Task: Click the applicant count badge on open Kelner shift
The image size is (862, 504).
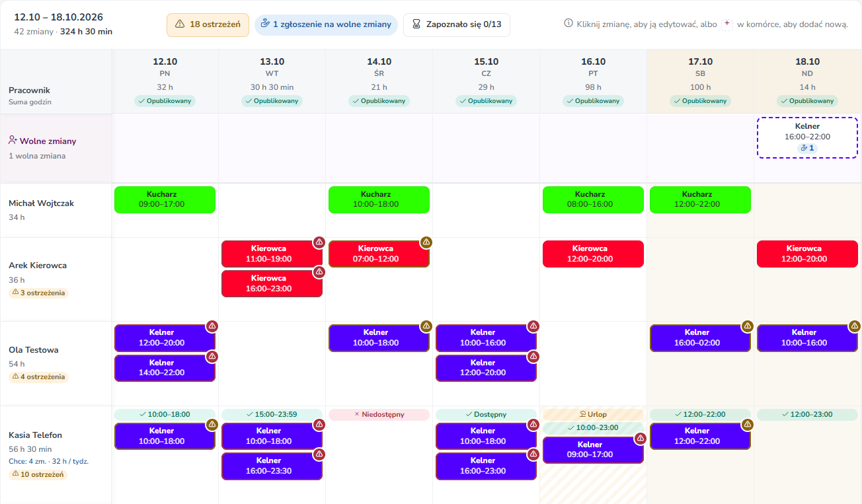Action: tap(807, 148)
